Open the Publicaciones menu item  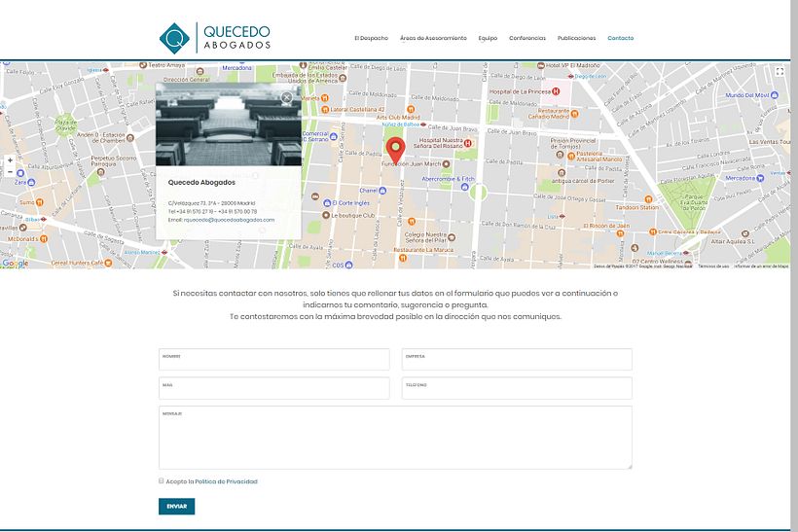click(x=576, y=38)
